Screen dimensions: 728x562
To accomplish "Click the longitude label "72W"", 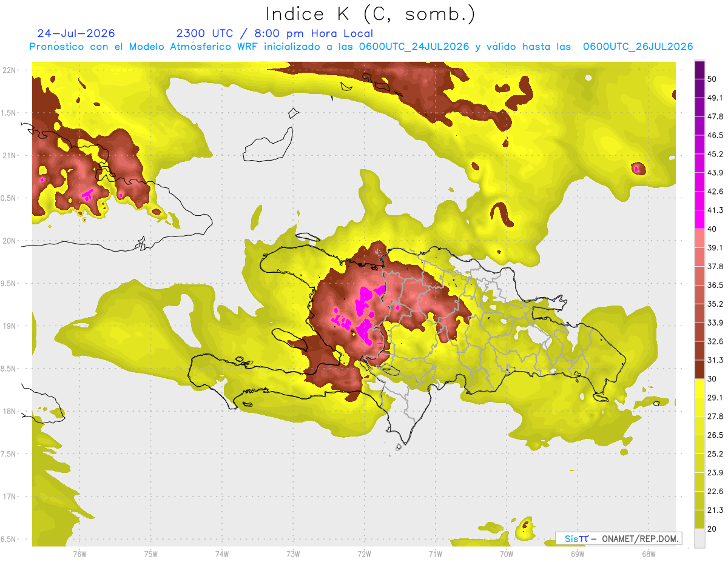I will (x=364, y=554).
